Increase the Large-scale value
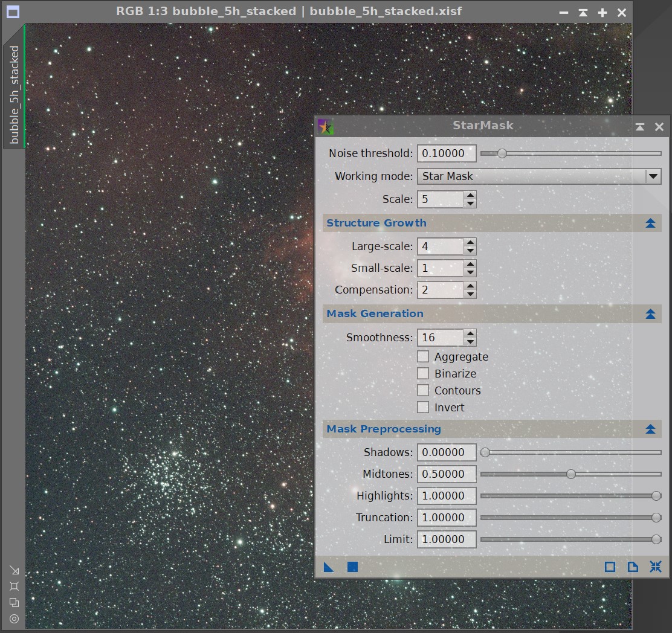672x633 pixels. pyautogui.click(x=470, y=242)
